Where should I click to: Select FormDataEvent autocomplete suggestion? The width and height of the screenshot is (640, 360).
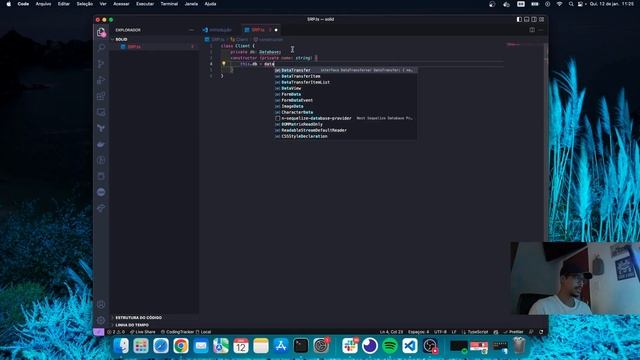[345, 100]
